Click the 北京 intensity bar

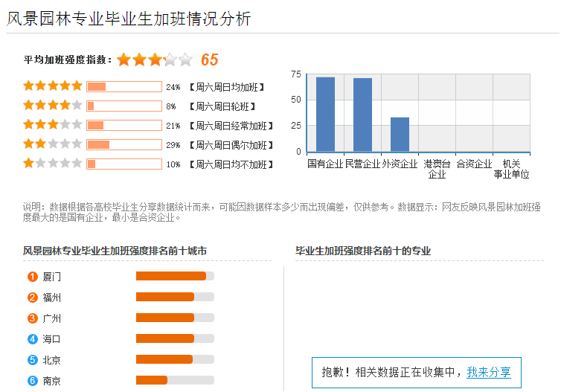(x=175, y=359)
